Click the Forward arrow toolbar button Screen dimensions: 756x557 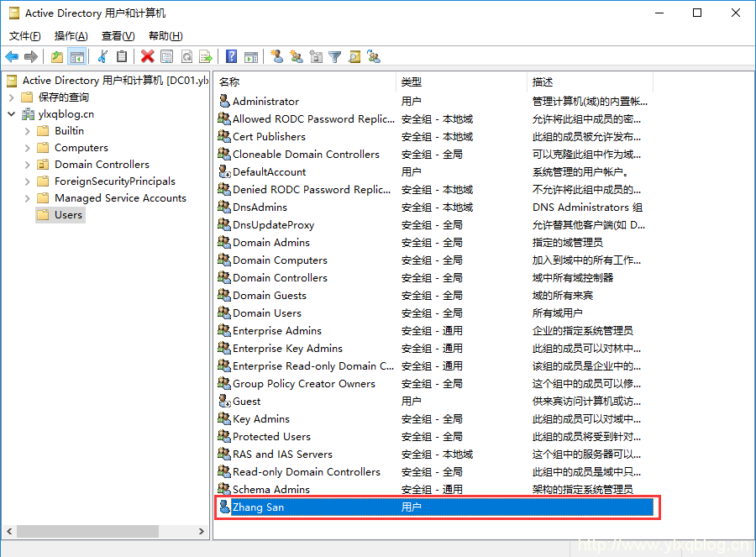(x=31, y=57)
